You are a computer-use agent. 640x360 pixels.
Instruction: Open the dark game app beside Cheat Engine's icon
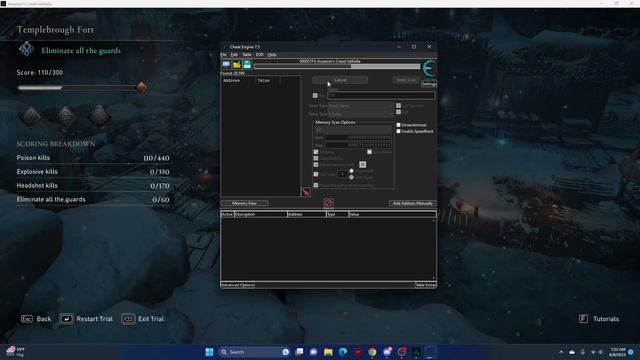point(416,352)
